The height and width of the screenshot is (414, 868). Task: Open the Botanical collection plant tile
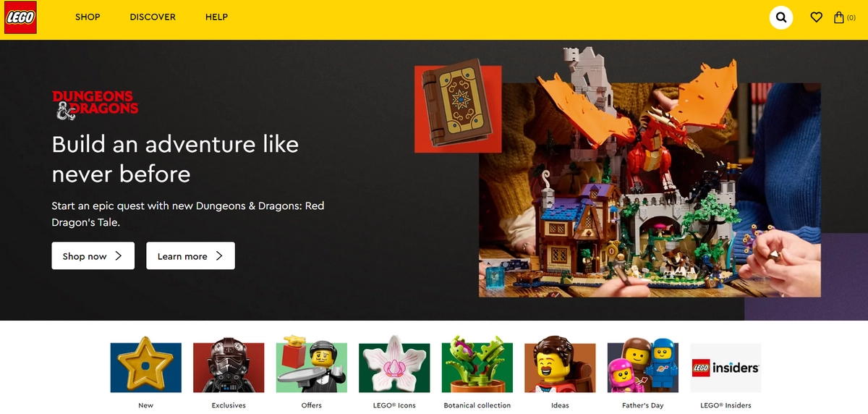[477, 368]
